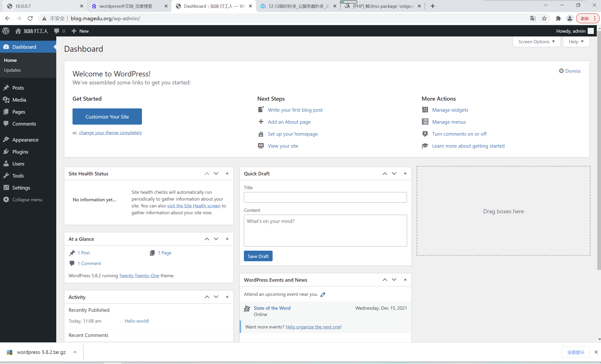Image resolution: width=601 pixels, height=364 pixels.
Task: Click the comments bubble in admin bar
Action: (59, 31)
